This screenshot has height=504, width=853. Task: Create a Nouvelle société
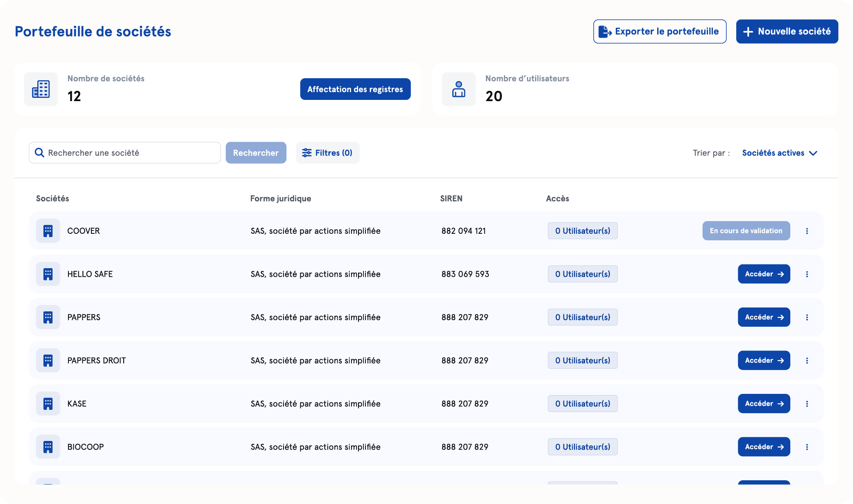coord(787,32)
